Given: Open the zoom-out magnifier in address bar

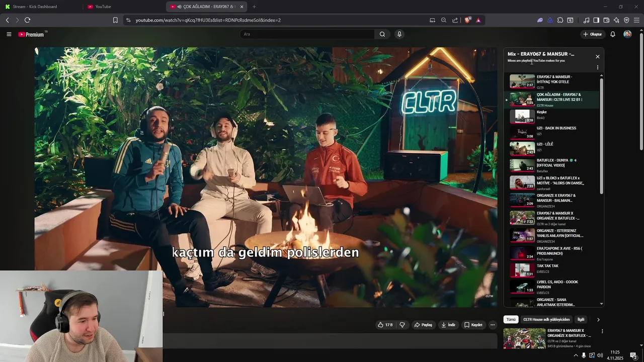Looking at the screenshot, I should pos(444,20).
